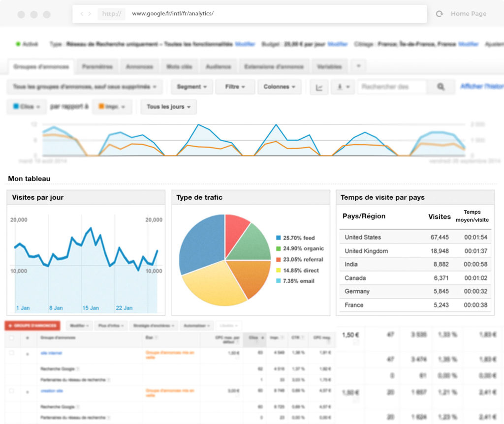Click Modifier link next to Budget

(338, 44)
